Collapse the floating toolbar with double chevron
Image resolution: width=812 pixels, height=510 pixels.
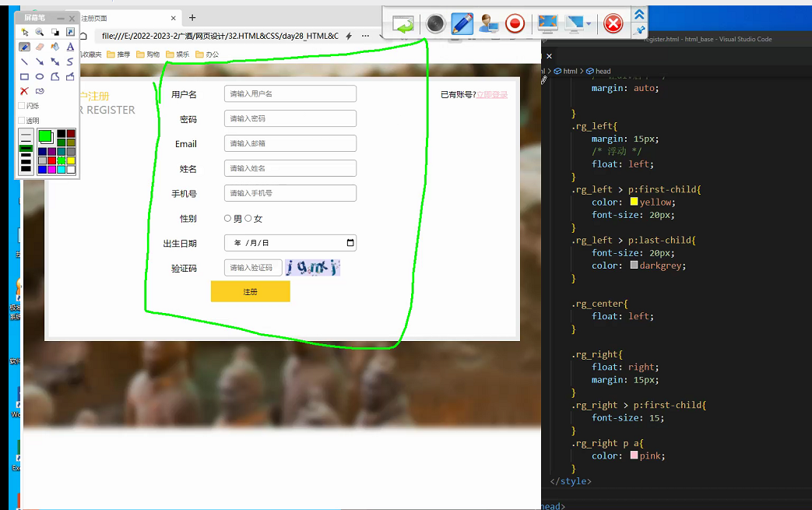(x=639, y=14)
